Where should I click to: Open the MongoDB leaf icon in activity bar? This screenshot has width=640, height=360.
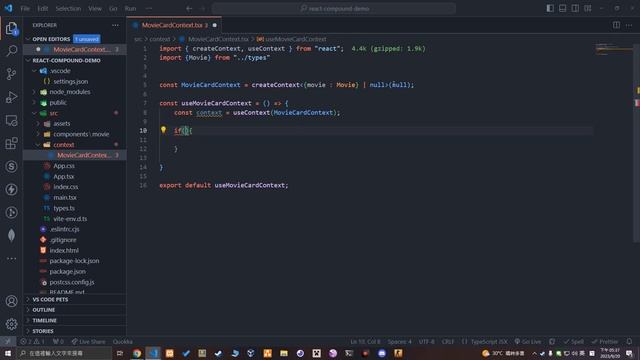pos(11,236)
